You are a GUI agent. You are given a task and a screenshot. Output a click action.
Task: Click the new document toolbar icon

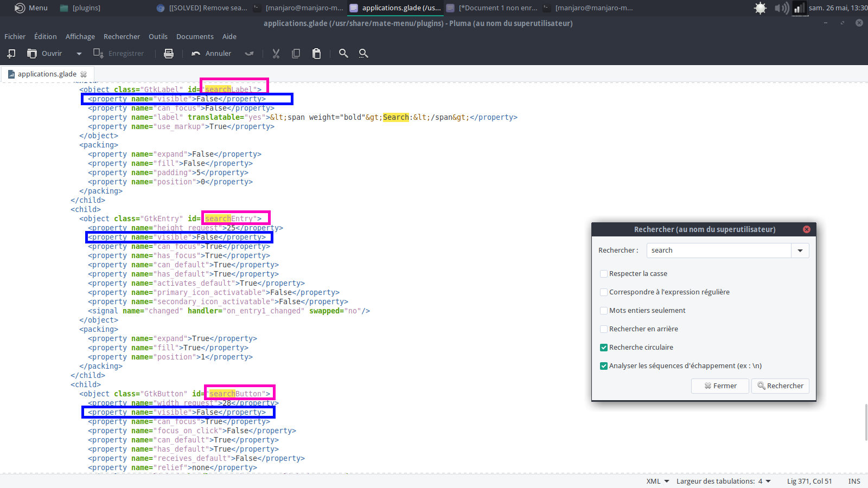click(11, 53)
